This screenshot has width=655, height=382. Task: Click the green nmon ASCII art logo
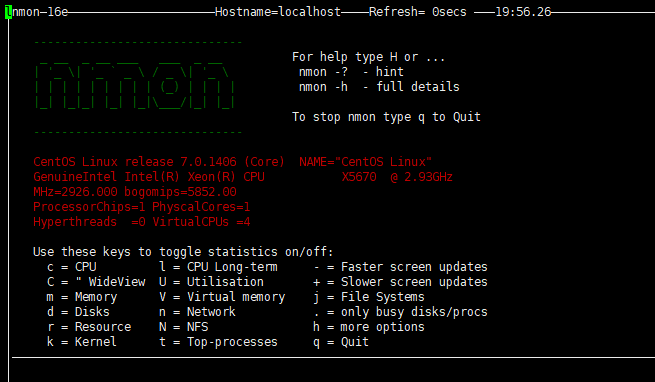click(x=135, y=87)
